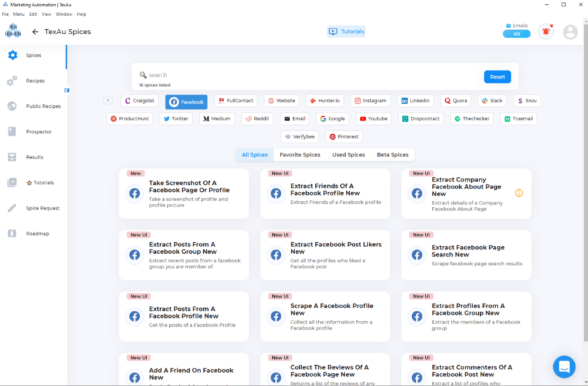Open the Window menu

64,14
